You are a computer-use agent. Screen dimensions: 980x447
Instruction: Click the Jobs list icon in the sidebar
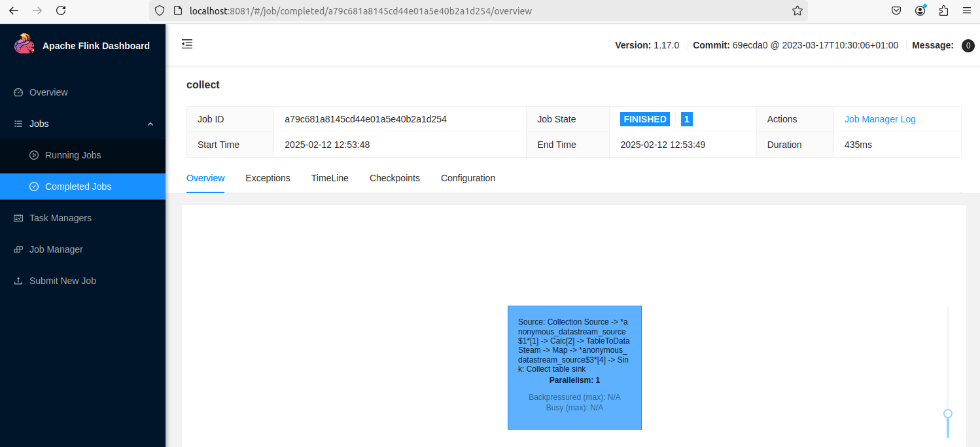click(x=18, y=124)
